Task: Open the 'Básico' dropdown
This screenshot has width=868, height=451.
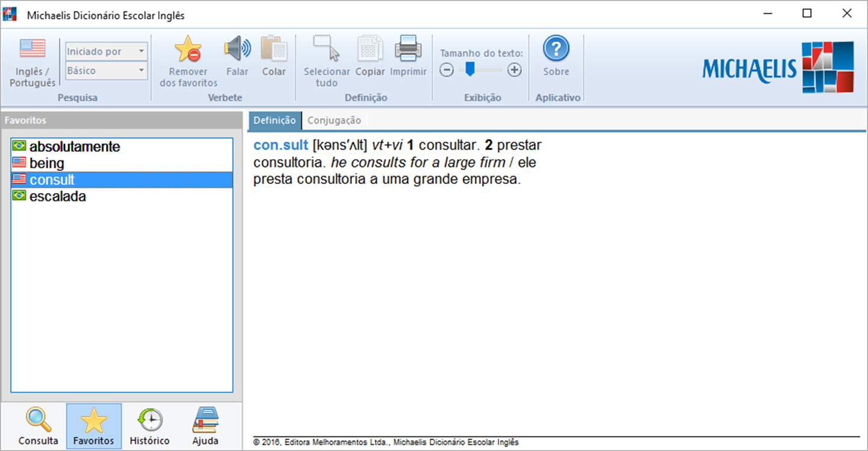Action: tap(106, 71)
